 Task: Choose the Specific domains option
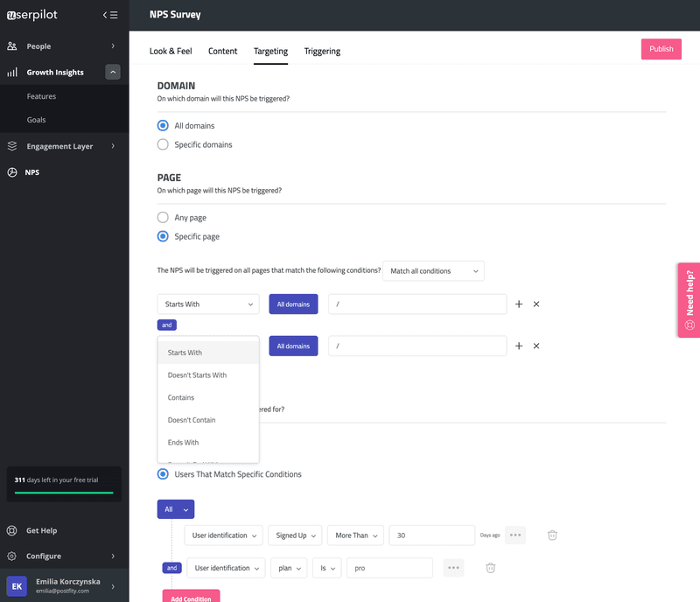tap(163, 144)
